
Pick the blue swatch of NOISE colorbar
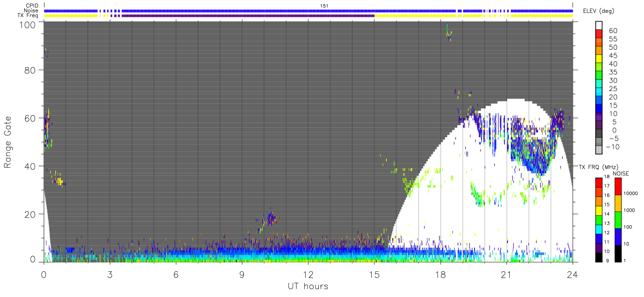pos(618,236)
